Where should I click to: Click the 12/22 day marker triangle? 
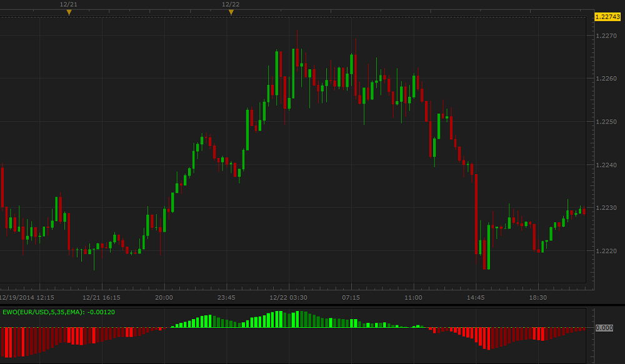pyautogui.click(x=231, y=12)
